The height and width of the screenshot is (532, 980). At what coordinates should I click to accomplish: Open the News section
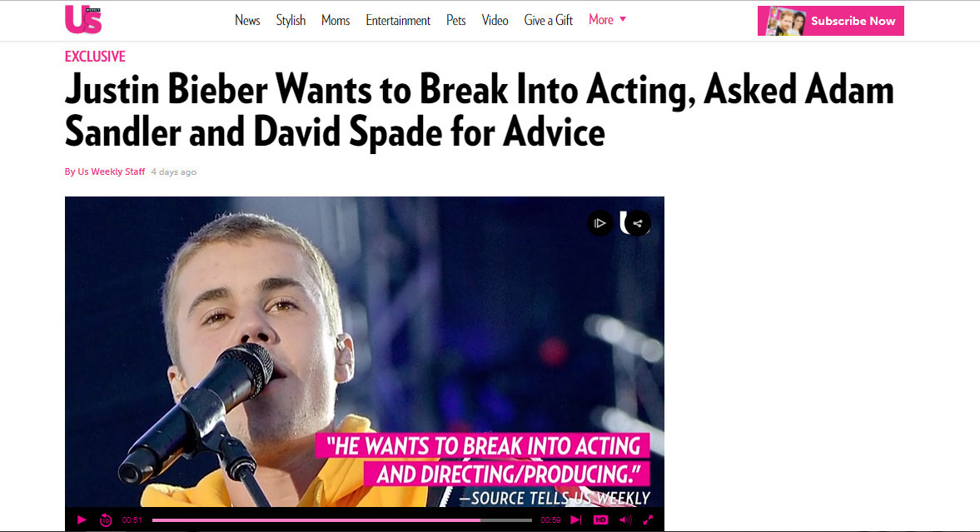coord(247,20)
